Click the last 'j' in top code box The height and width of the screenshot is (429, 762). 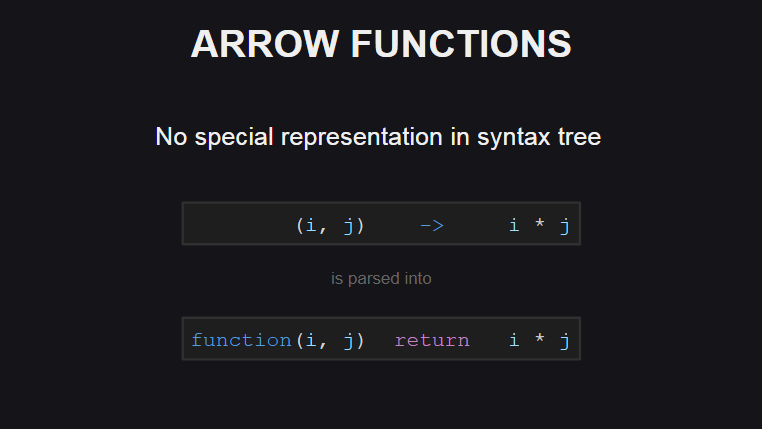(x=564, y=225)
